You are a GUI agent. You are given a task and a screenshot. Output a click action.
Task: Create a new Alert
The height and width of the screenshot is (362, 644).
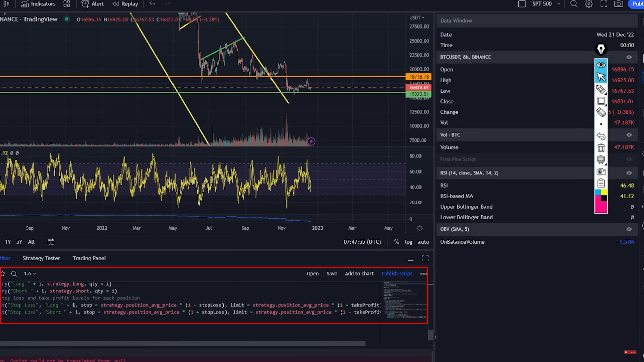coord(93,4)
